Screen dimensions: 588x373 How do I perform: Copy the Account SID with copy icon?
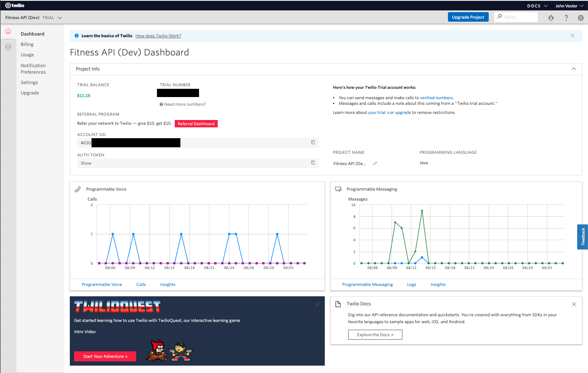[x=313, y=142]
